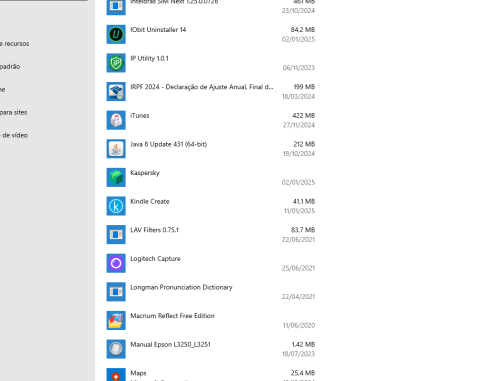Click the Macrium Reflect Free Edition icon
The height and width of the screenshot is (381, 500).
click(x=116, y=321)
